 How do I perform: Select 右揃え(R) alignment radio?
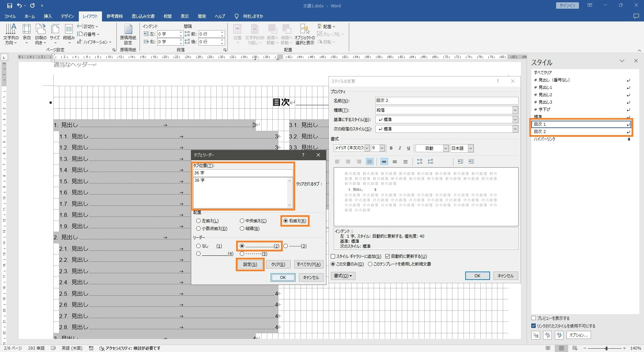[x=285, y=221]
